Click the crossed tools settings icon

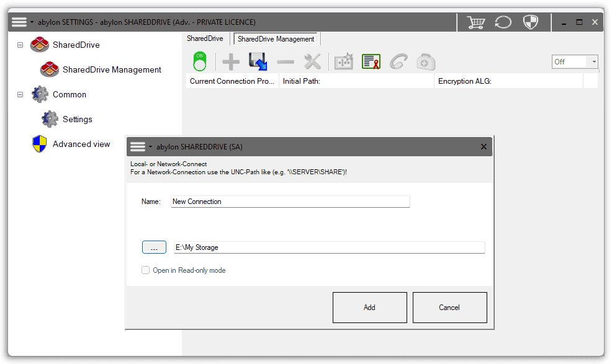tap(313, 61)
